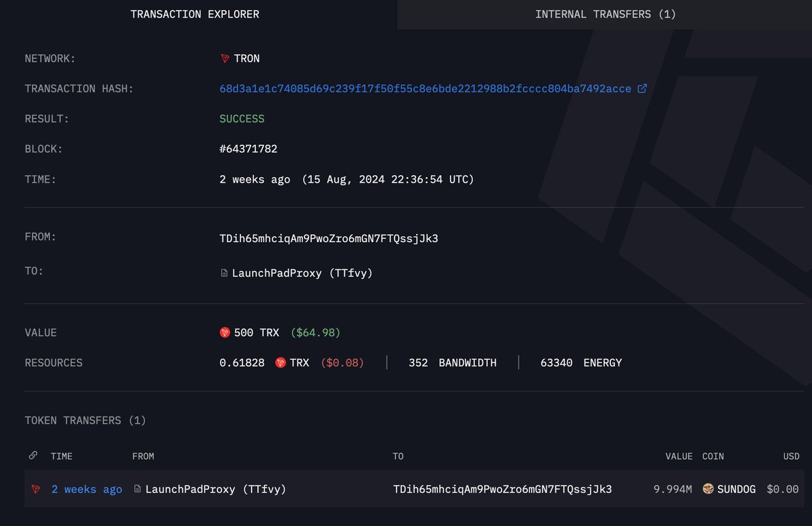Screen dimensions: 812x526
Task: Click the ($64.98) USD value
Action: (315, 333)
